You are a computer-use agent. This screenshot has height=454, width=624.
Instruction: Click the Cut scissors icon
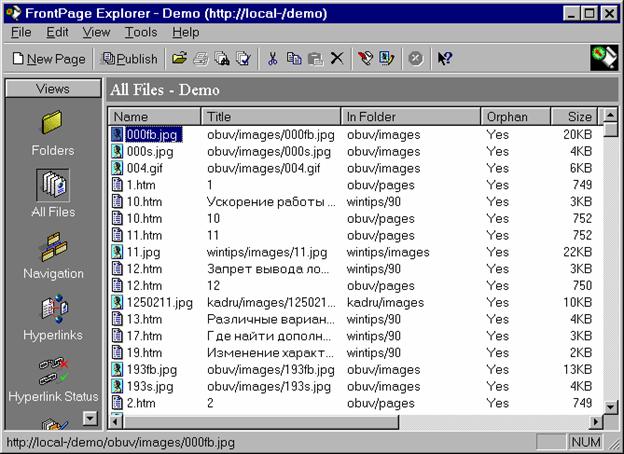pos(271,59)
